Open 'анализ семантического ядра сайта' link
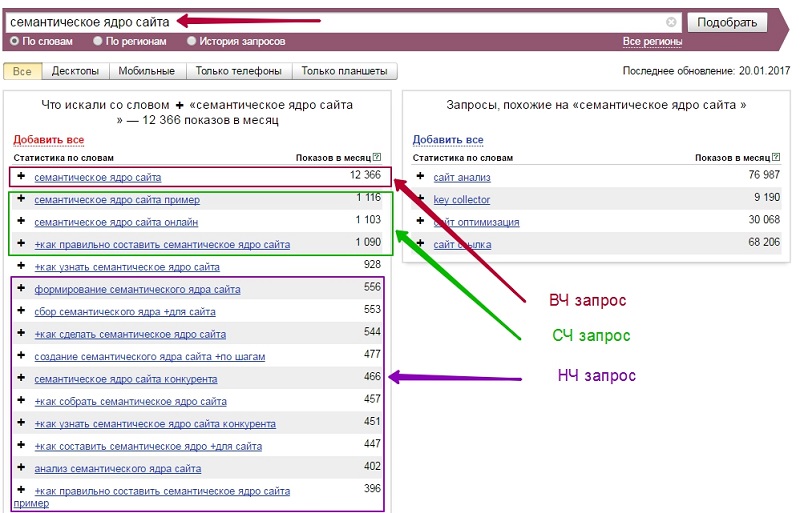800x513 pixels. 118,469
